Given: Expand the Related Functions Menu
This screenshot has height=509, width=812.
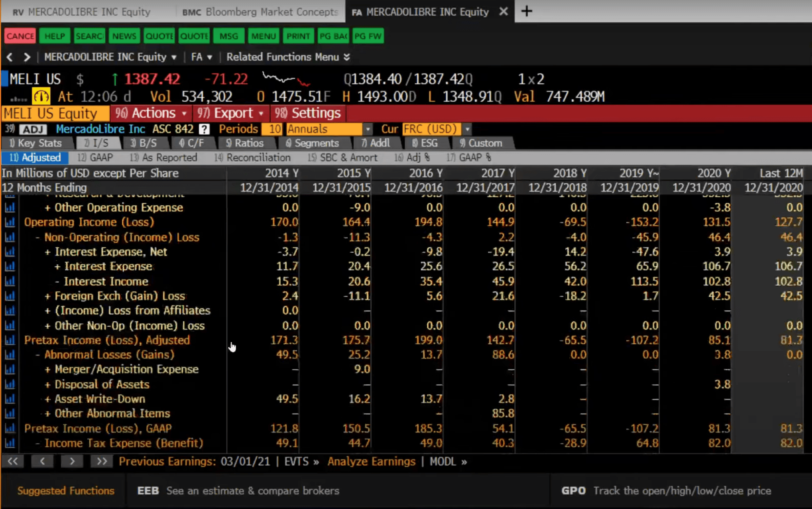Looking at the screenshot, I should 288,57.
